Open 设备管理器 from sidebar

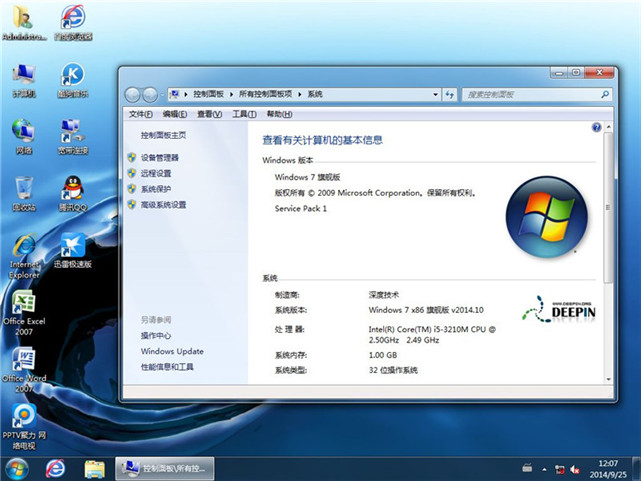160,158
